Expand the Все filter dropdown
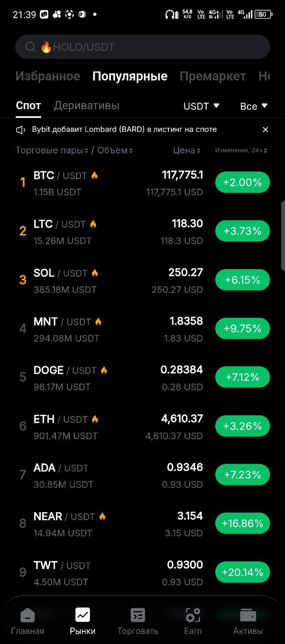 point(254,106)
